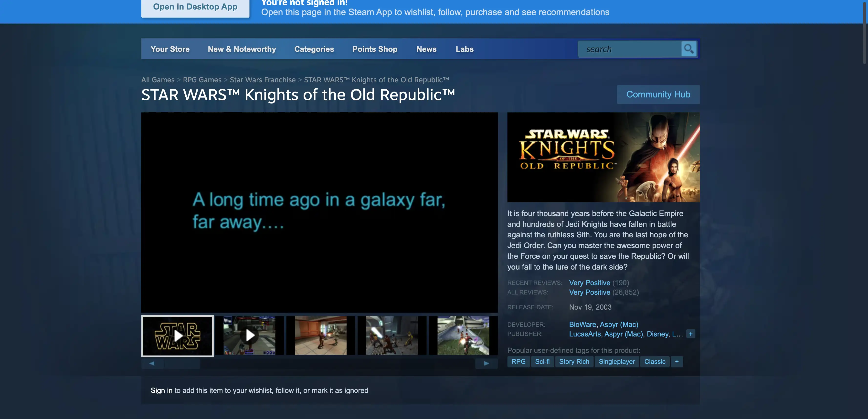Focus the store search field
The image size is (868, 419).
[x=629, y=49]
